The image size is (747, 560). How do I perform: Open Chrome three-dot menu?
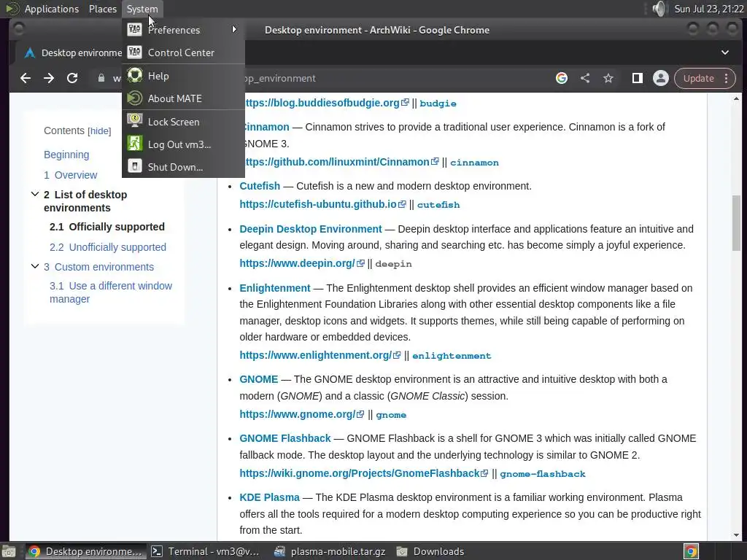(x=727, y=78)
